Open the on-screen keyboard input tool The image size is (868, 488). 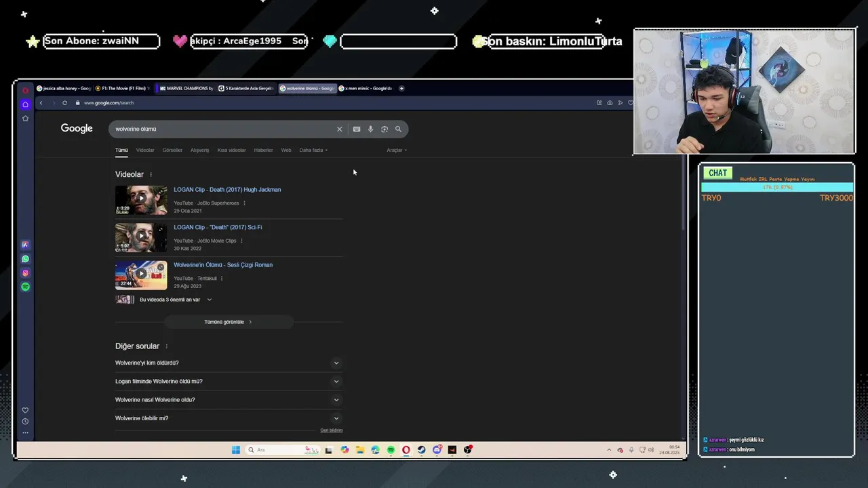pos(357,129)
